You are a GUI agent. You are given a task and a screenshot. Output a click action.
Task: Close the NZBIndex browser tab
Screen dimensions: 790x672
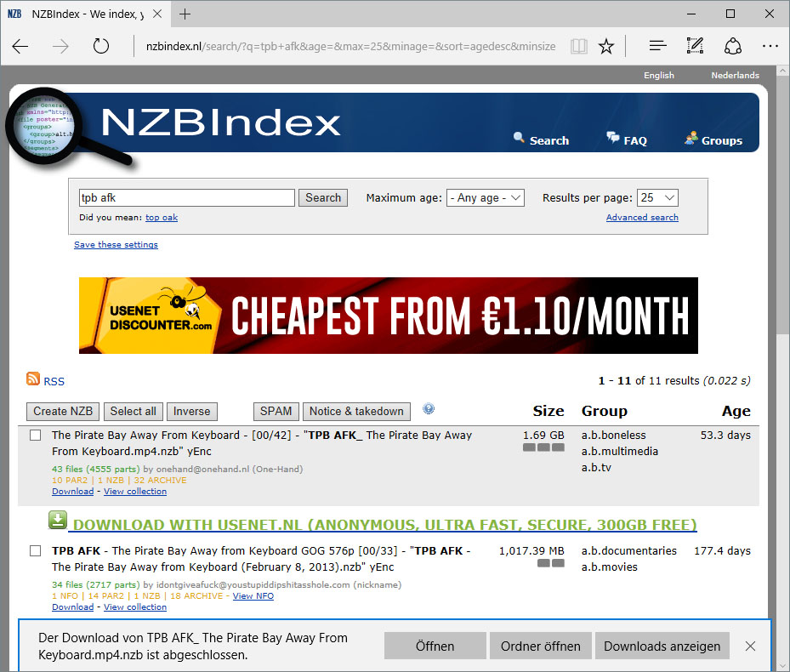(x=157, y=14)
